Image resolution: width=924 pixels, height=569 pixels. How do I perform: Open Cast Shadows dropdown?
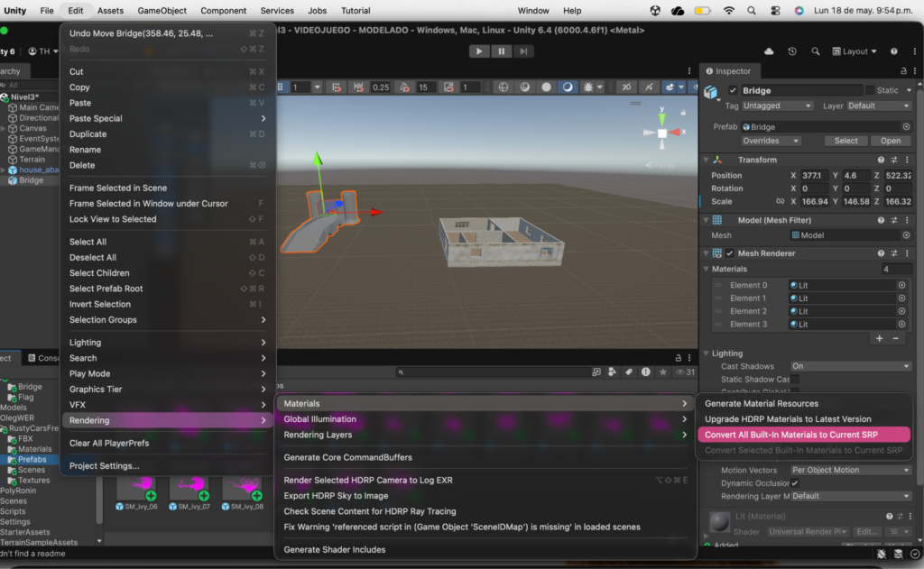point(850,366)
